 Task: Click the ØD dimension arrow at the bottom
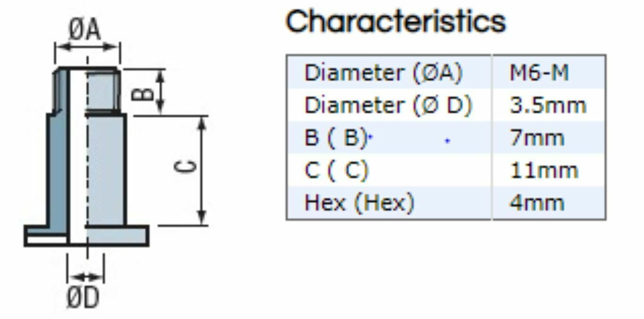[x=86, y=277]
